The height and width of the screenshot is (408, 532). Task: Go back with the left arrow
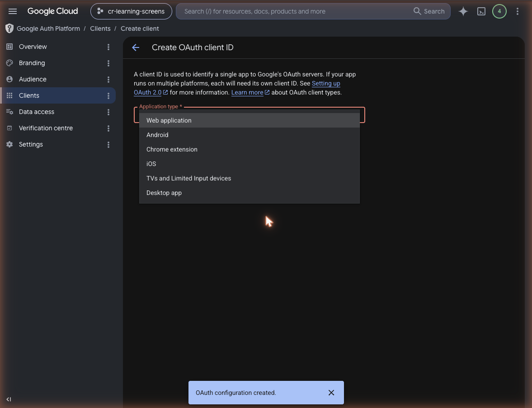[x=136, y=47]
